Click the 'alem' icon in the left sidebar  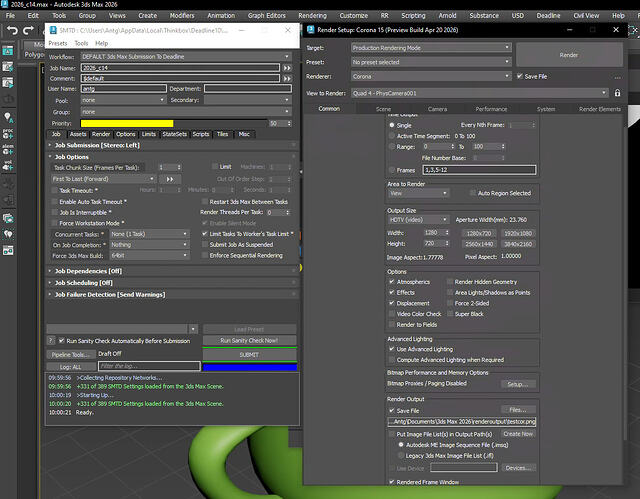(x=8, y=149)
